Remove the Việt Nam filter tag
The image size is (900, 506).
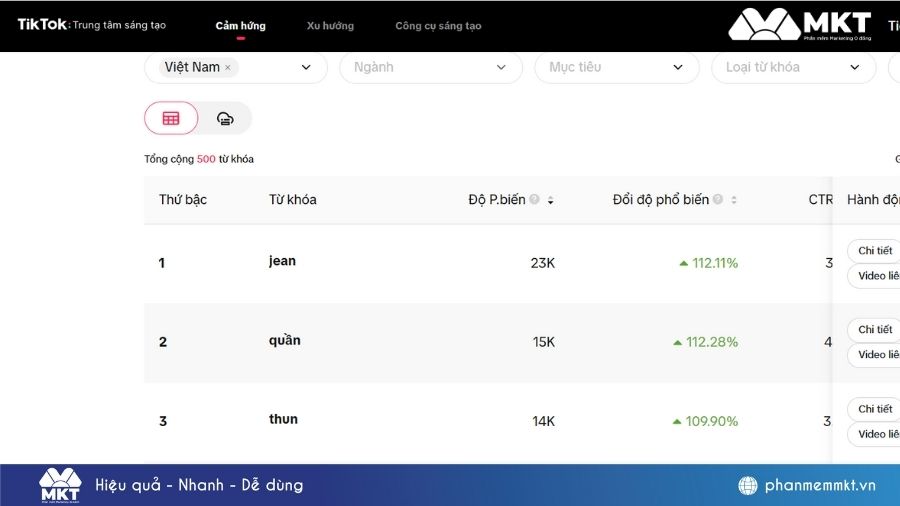[228, 68]
